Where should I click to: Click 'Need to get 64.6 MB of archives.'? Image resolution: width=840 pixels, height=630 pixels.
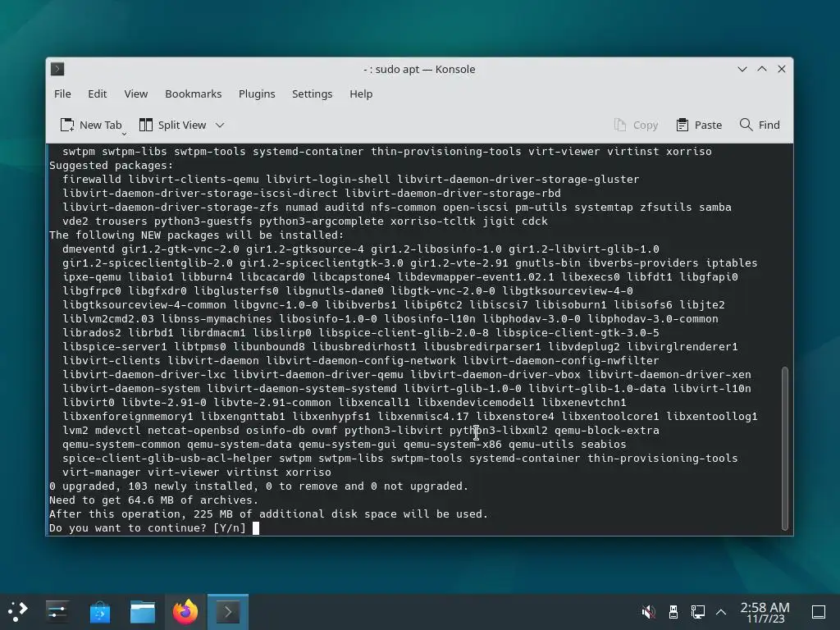[153, 500]
